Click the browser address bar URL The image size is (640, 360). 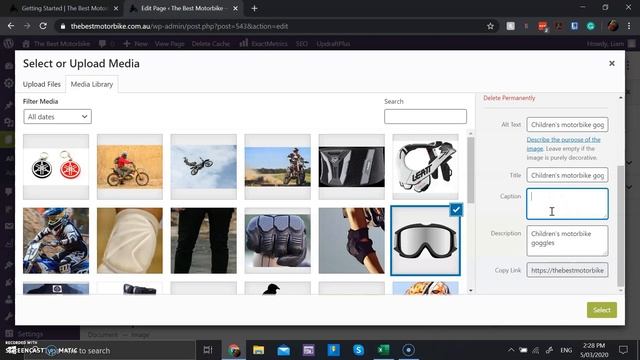coord(179,26)
